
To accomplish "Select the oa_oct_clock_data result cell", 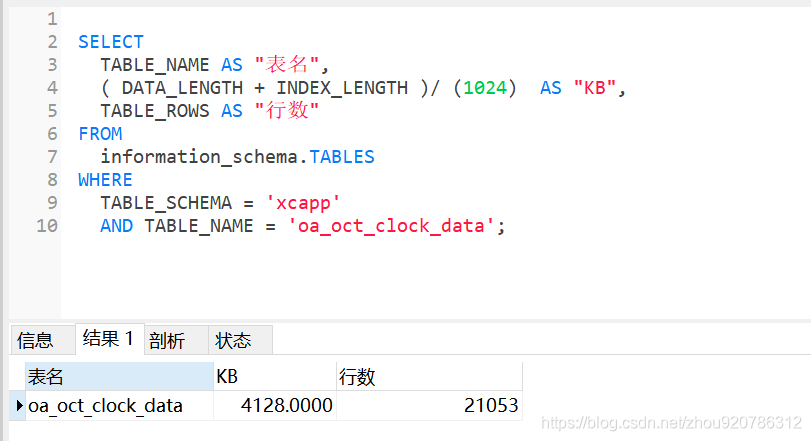I will tap(119, 405).
